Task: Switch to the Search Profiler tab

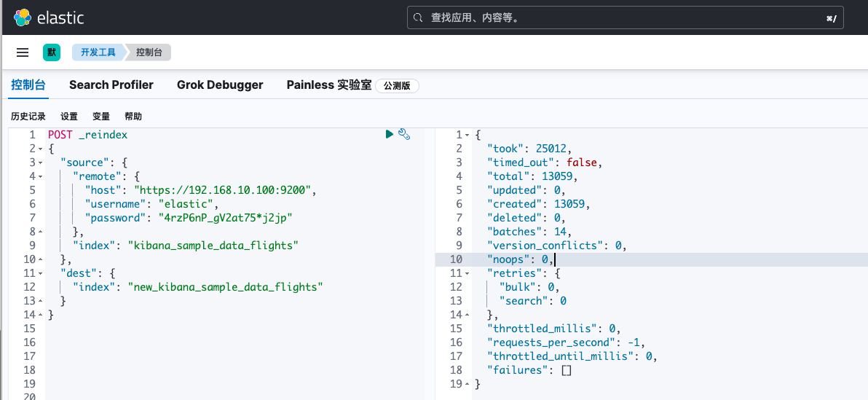Action: point(111,85)
